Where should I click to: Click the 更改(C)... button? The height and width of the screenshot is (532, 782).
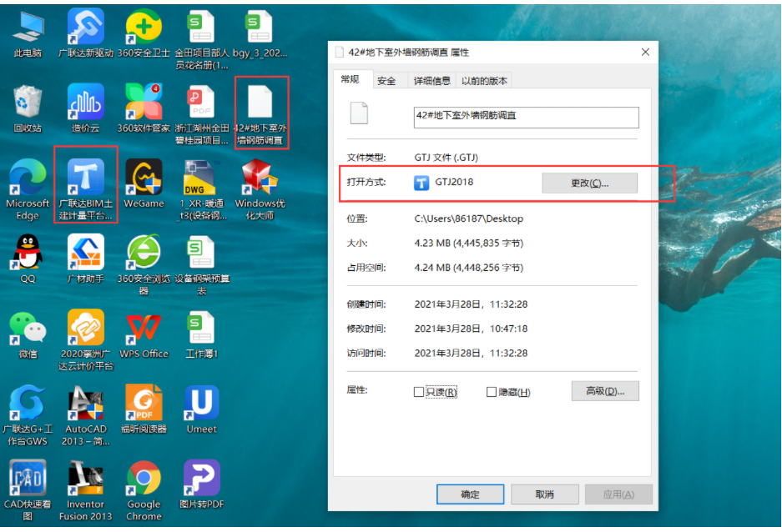(x=589, y=183)
